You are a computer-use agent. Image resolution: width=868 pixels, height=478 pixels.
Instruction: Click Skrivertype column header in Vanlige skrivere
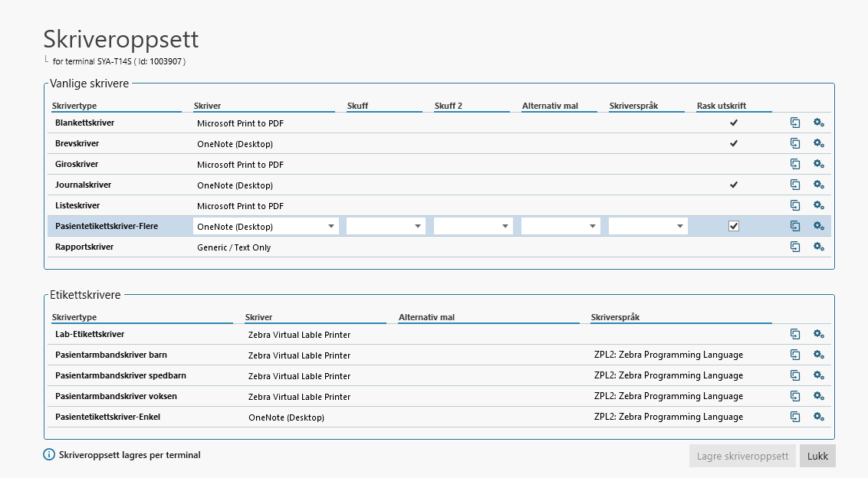(x=74, y=106)
